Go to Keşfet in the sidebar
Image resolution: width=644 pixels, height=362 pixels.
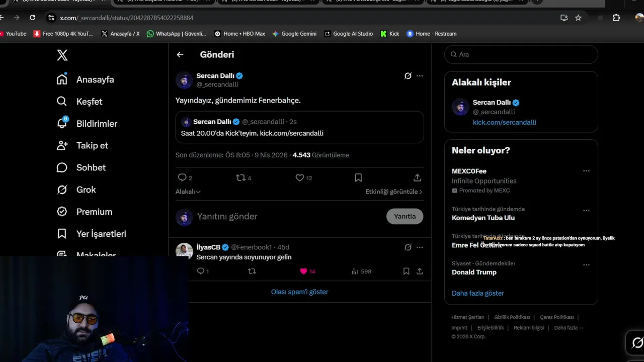click(89, 102)
